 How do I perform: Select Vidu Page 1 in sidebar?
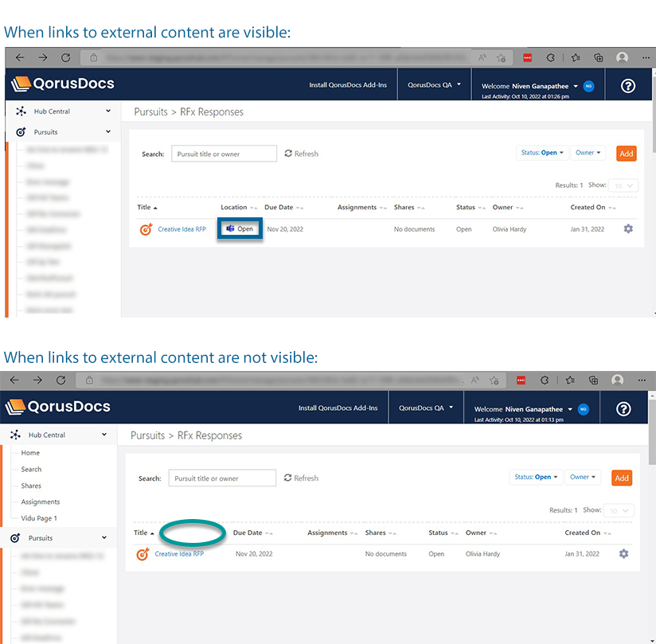pyautogui.click(x=39, y=518)
